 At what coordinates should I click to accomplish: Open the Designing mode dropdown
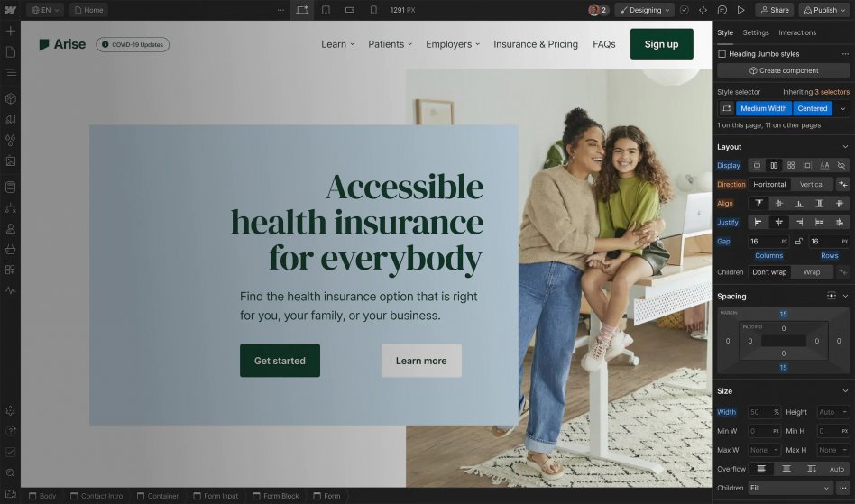coord(645,10)
